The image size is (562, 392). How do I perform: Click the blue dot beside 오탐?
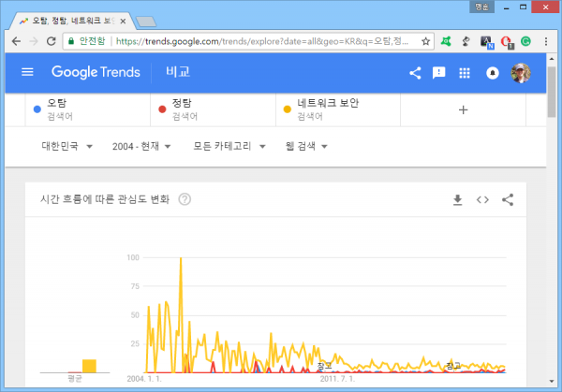(37, 109)
